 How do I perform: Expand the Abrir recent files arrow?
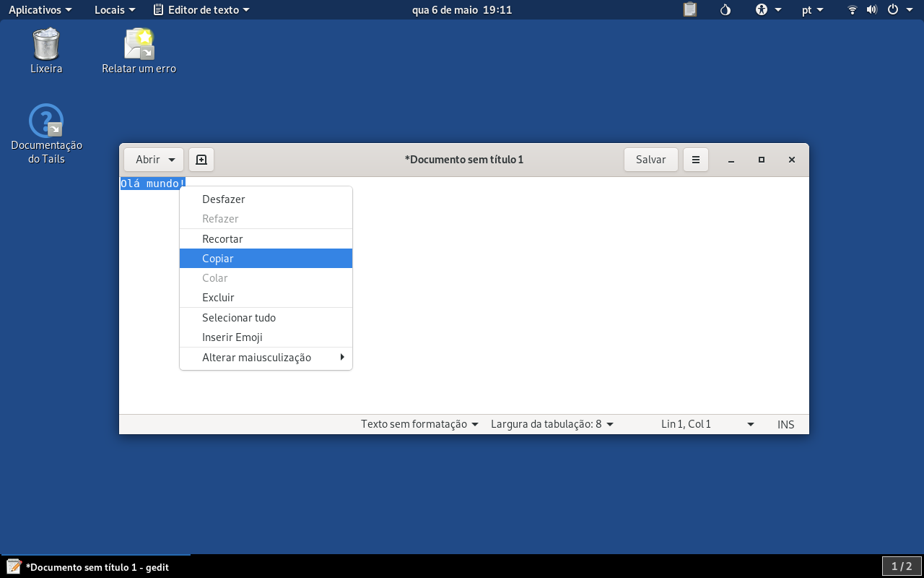coord(172,160)
